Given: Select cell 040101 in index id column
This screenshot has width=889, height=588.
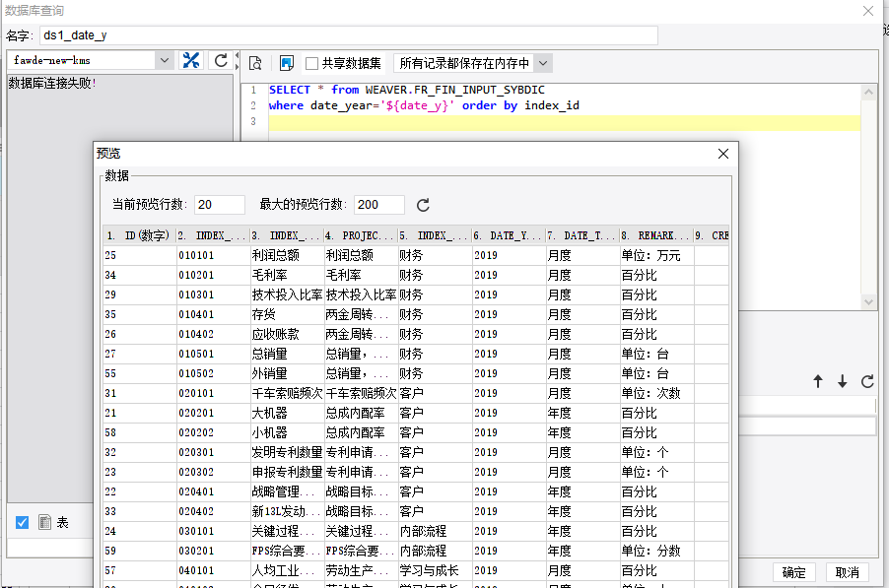Looking at the screenshot, I should click(213, 570).
